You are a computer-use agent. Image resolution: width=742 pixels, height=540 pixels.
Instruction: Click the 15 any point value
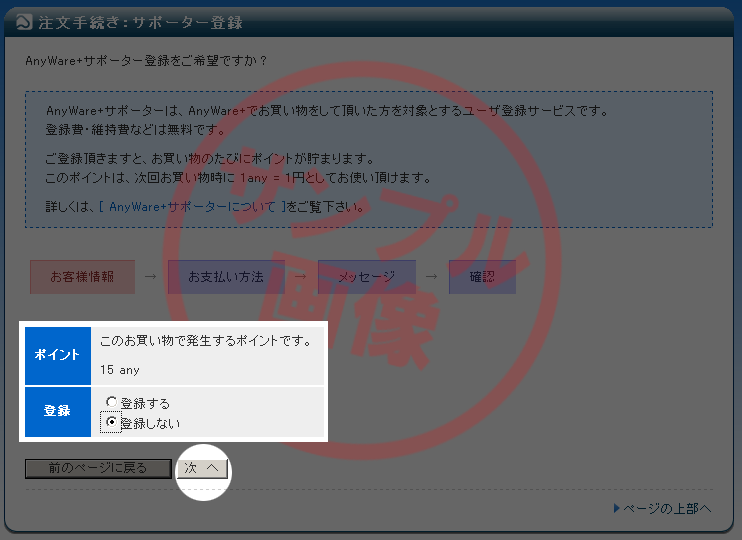(120, 370)
